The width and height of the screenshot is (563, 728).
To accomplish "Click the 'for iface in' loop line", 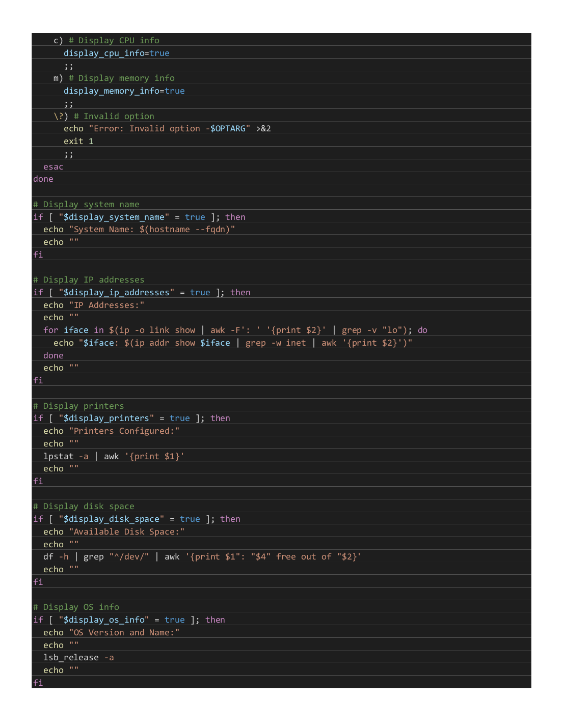I will [x=235, y=330].
